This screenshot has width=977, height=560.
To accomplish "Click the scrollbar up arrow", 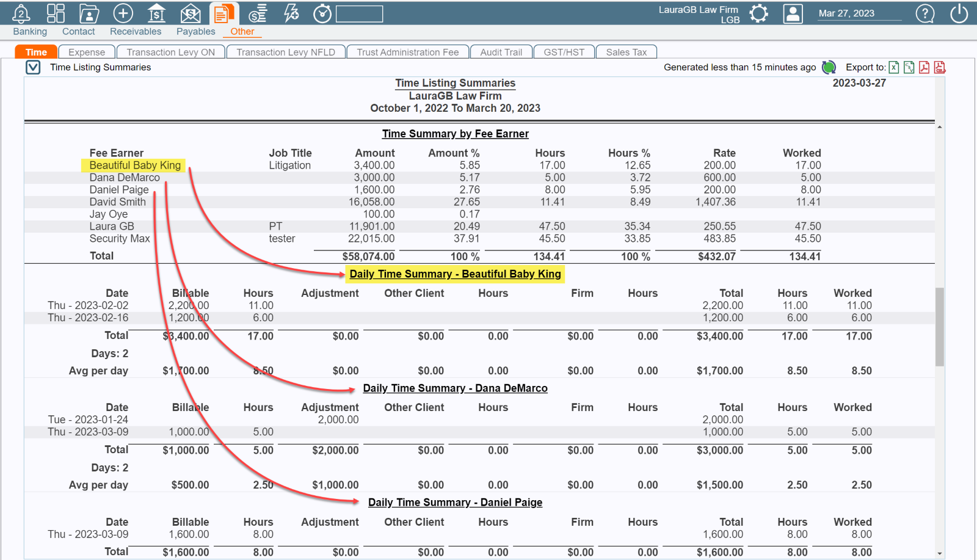I will 940,127.
